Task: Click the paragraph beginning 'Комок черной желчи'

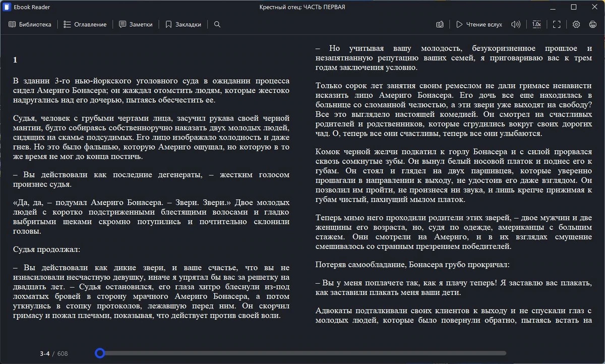Action: click(453, 175)
